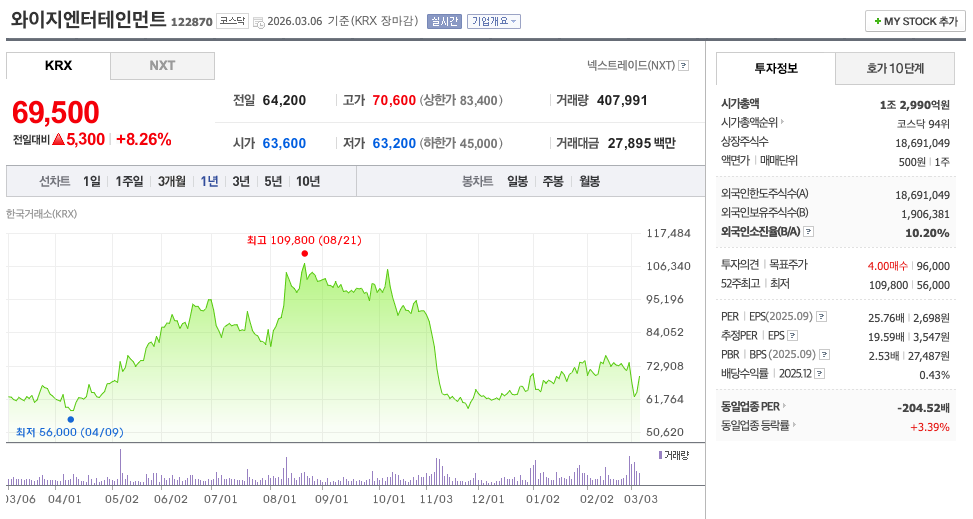Click the current price 69,500

click(x=56, y=112)
